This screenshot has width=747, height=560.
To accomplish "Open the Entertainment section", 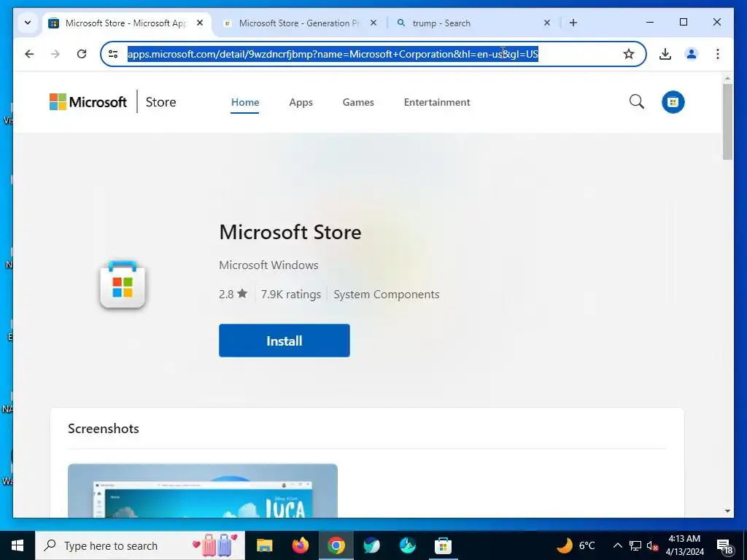I will (x=437, y=102).
